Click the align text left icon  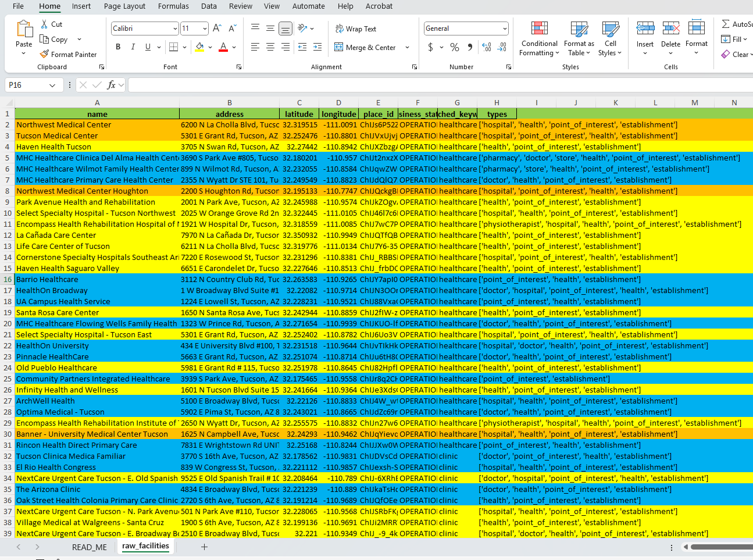(255, 47)
